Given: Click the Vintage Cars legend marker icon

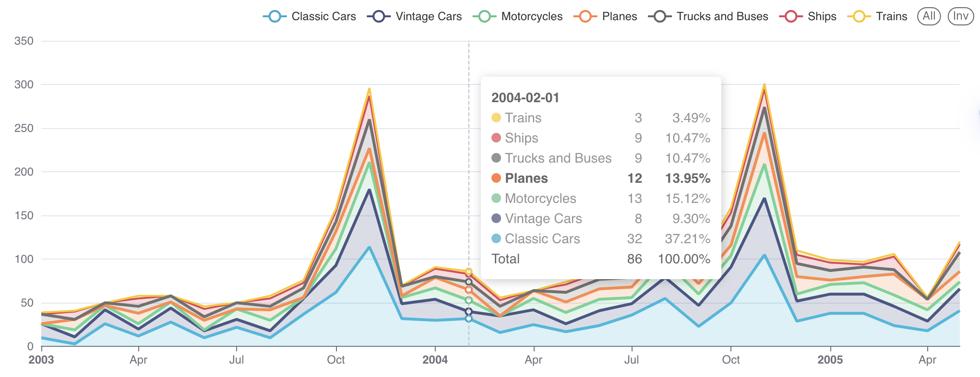Looking at the screenshot, I should (379, 16).
